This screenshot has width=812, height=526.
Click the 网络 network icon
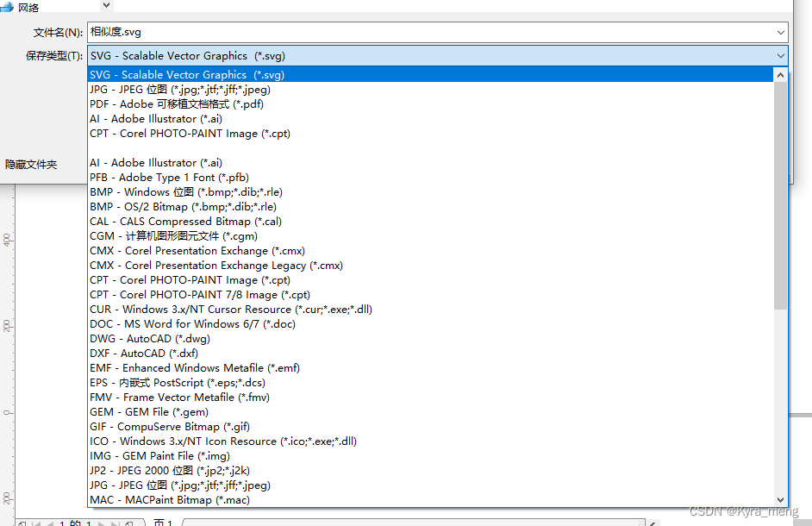coord(7,7)
